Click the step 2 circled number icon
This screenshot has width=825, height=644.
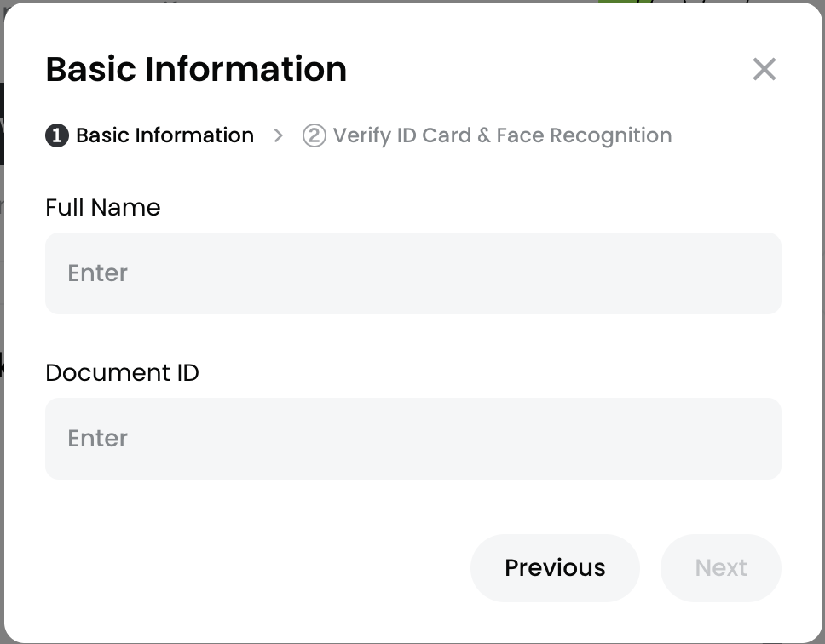coord(314,135)
